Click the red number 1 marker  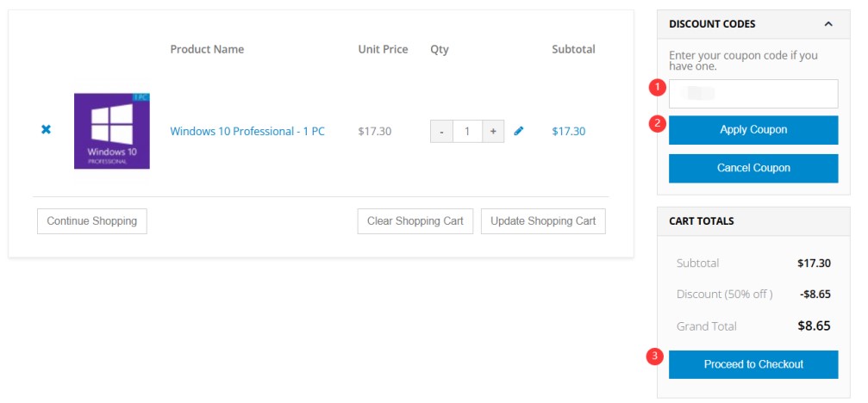coord(657,87)
